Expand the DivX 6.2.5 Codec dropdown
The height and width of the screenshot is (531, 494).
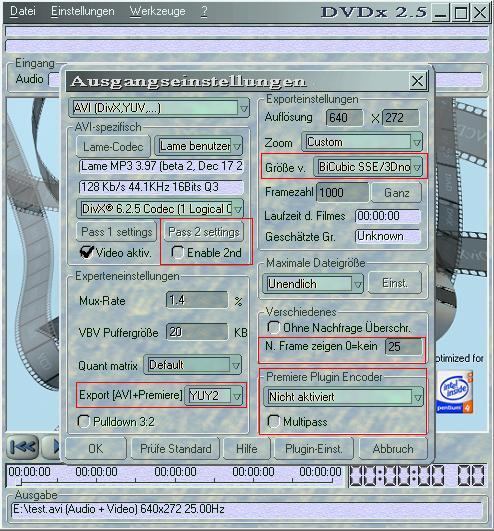click(160, 209)
